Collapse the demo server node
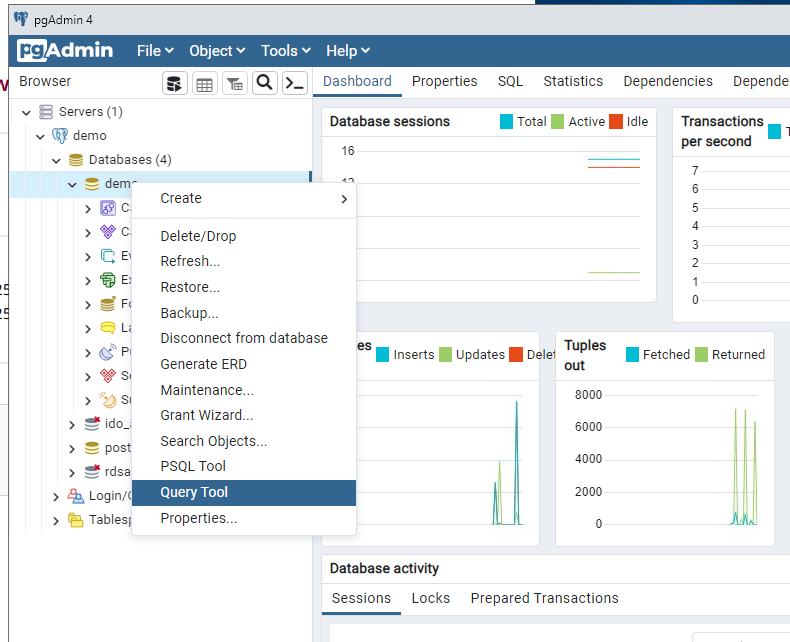790x642 pixels. pos(40,137)
